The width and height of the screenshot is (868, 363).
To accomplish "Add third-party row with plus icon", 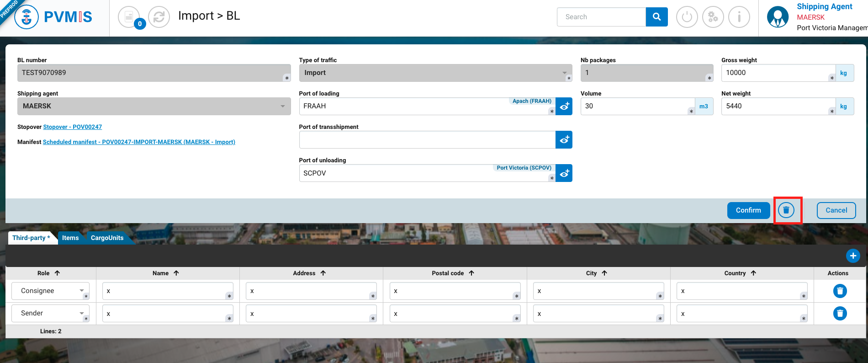I will tap(852, 256).
